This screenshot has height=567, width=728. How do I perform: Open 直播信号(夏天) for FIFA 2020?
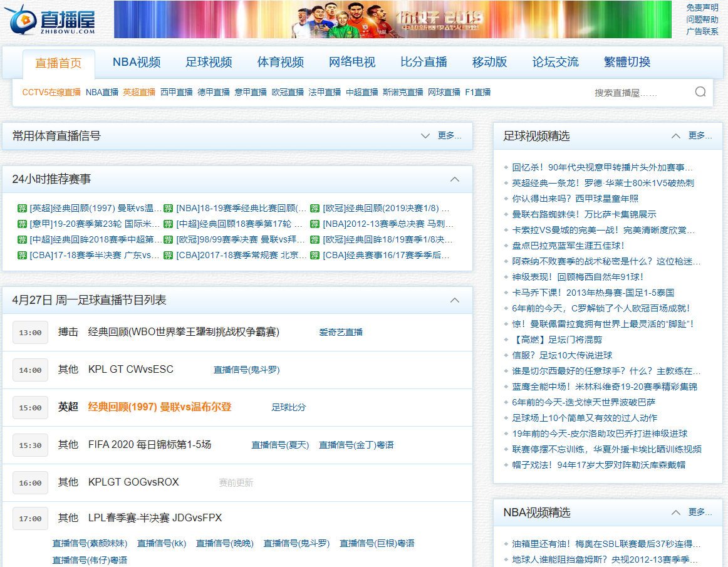point(280,445)
